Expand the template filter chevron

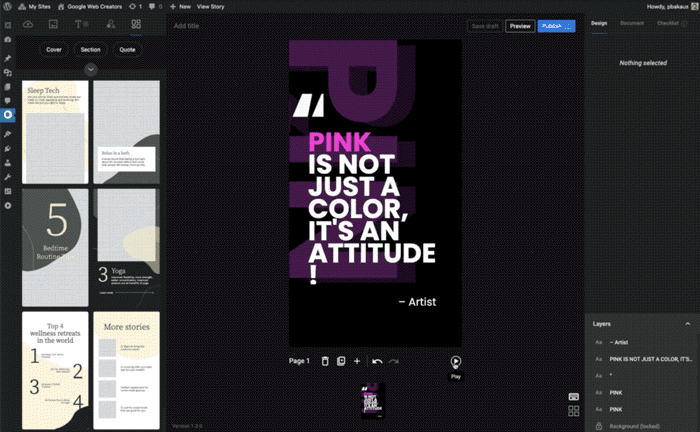coord(90,69)
